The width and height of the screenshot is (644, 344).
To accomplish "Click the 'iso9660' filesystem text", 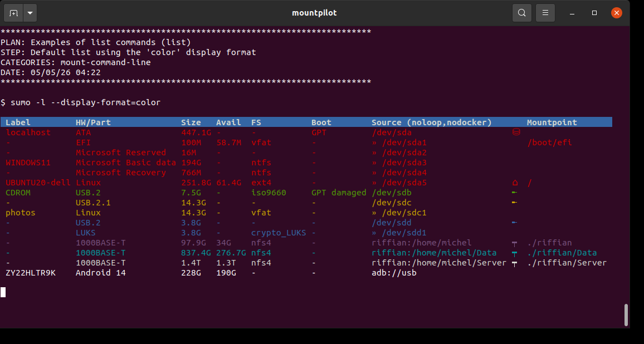I will pyautogui.click(x=269, y=193).
